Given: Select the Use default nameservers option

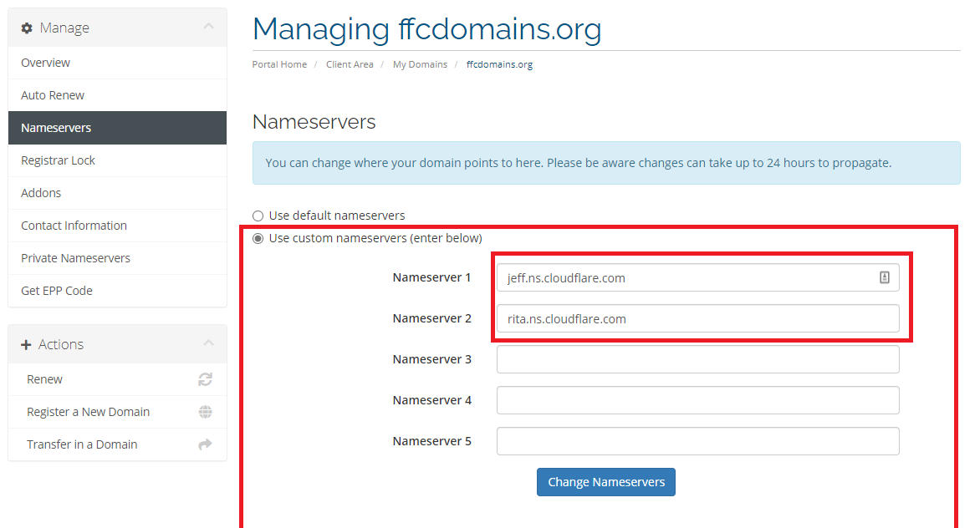Looking at the screenshot, I should (258, 215).
